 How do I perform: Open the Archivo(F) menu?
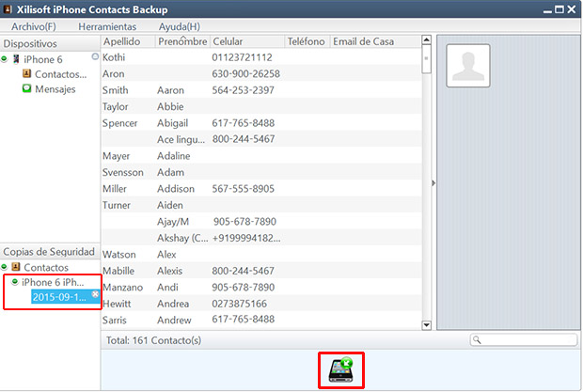(34, 26)
